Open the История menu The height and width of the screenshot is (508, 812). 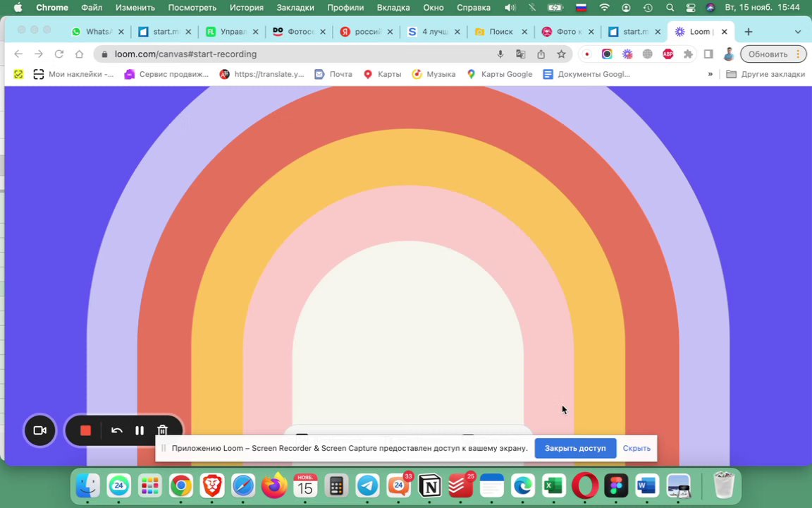pos(247,8)
